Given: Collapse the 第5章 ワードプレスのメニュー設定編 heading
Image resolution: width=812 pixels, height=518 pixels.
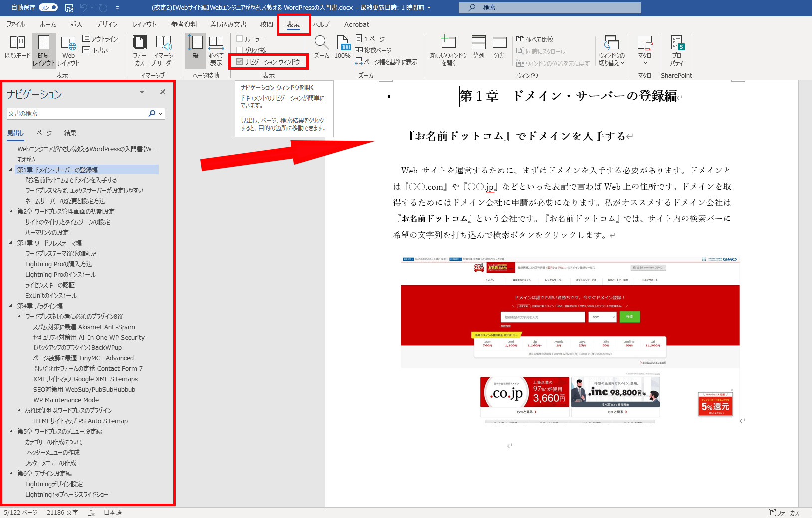Looking at the screenshot, I should 11,431.
